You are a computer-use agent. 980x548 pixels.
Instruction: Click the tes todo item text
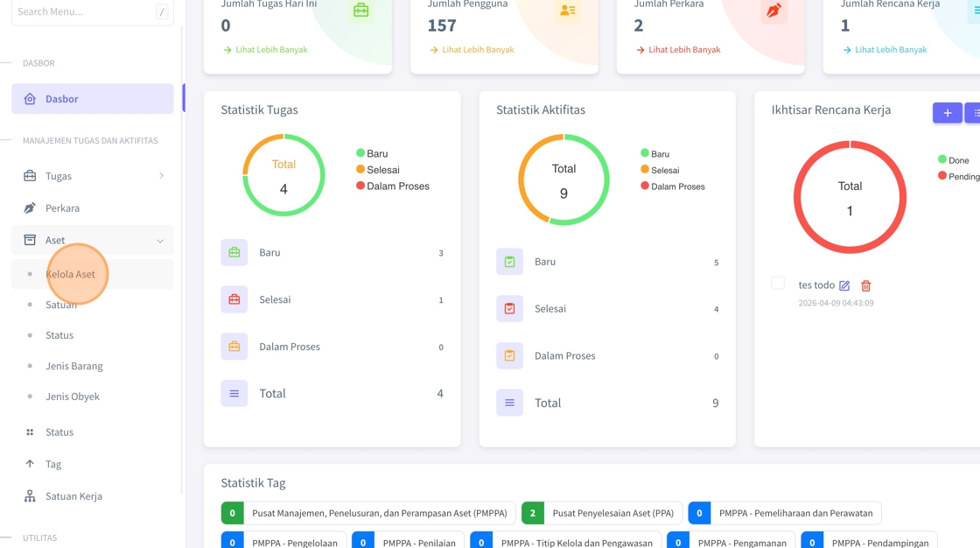pos(816,285)
